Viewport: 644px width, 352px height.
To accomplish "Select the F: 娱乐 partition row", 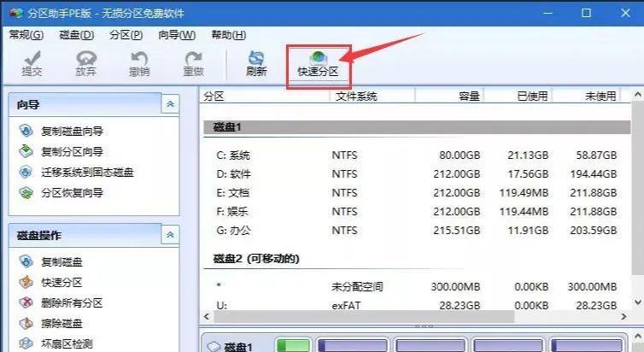I will 417,212.
